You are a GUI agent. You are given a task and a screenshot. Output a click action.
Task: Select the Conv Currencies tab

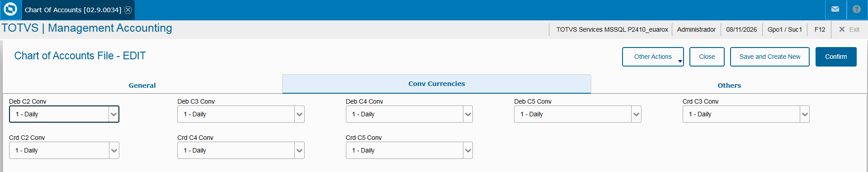[x=437, y=84]
